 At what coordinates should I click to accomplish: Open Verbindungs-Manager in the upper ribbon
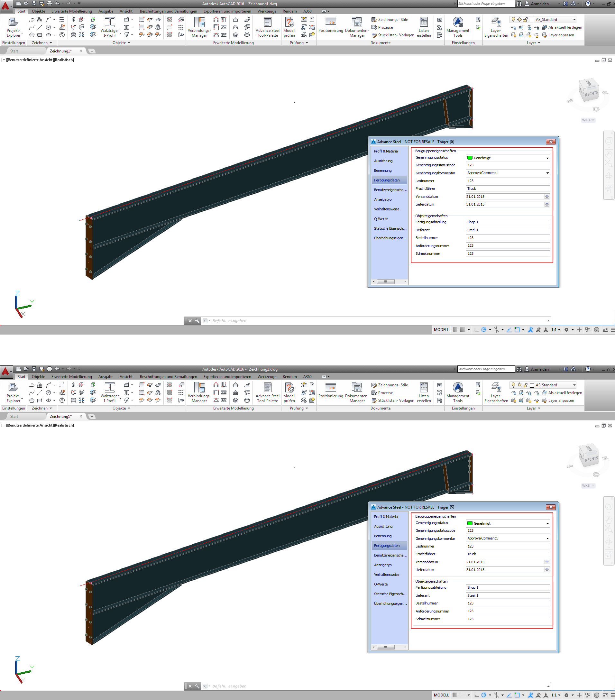pyautogui.click(x=199, y=27)
